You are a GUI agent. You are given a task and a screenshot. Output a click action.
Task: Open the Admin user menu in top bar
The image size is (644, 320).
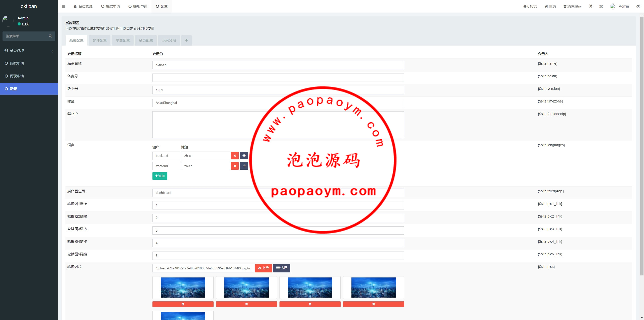pyautogui.click(x=620, y=6)
